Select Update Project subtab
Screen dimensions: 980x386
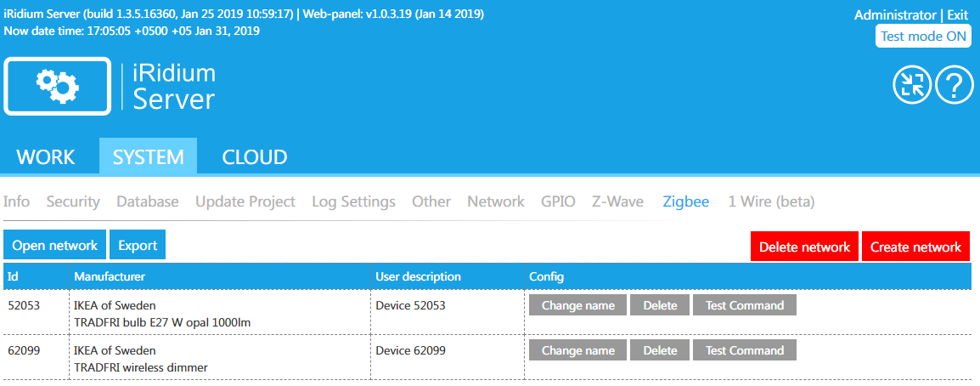(x=245, y=202)
